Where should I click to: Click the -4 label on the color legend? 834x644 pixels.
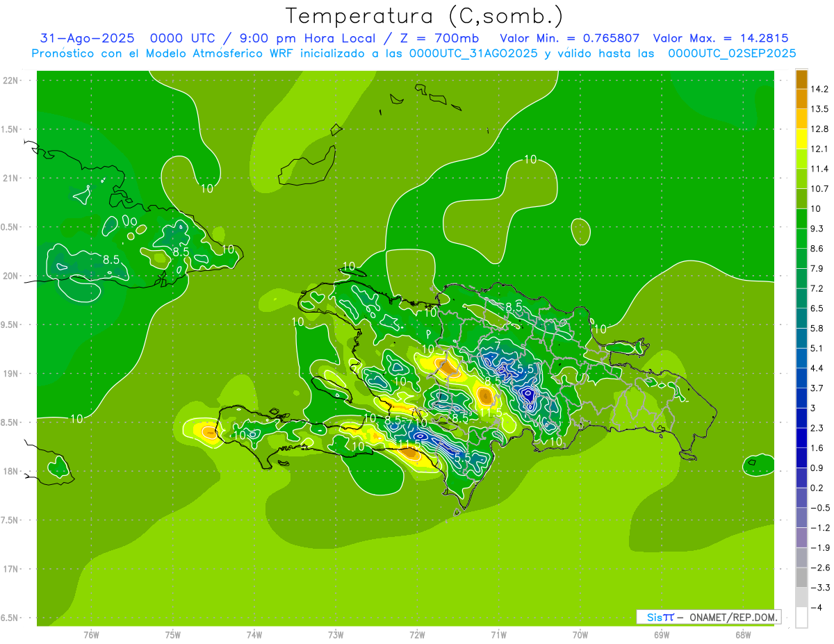pyautogui.click(x=815, y=609)
